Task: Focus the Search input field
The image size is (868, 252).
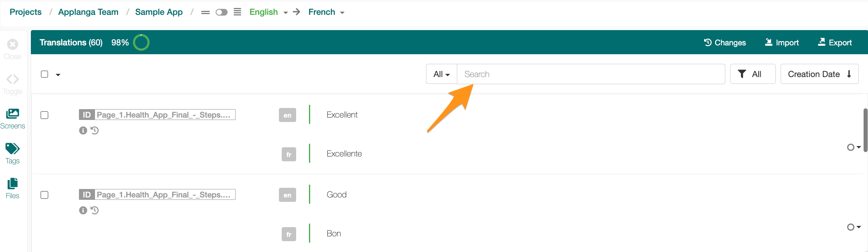Action: coord(591,74)
